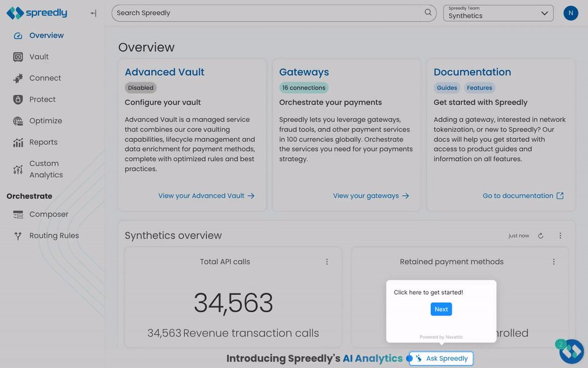Image resolution: width=588 pixels, height=368 pixels.
Task: Click the Features tag
Action: coord(479,88)
